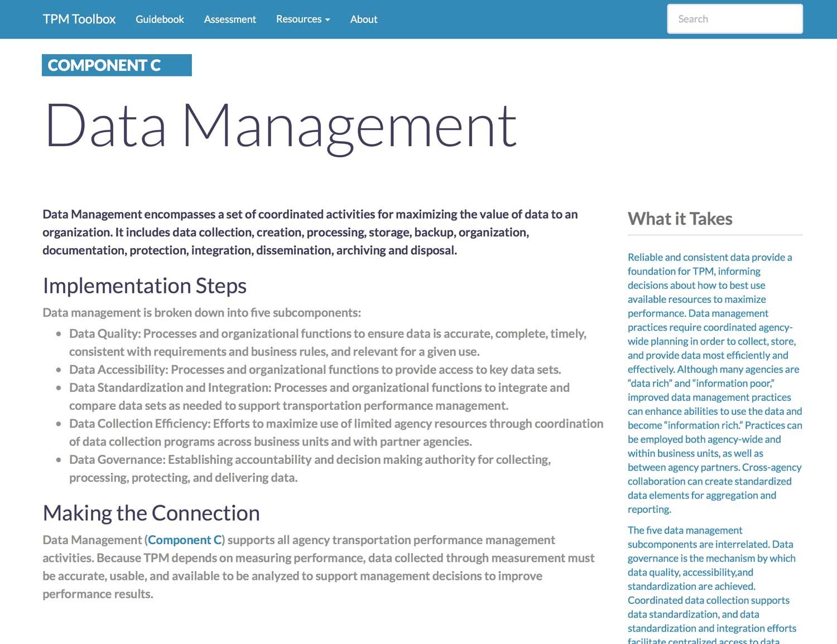
Task: Click 'The five data management' sidebar paragraph
Action: (x=712, y=584)
